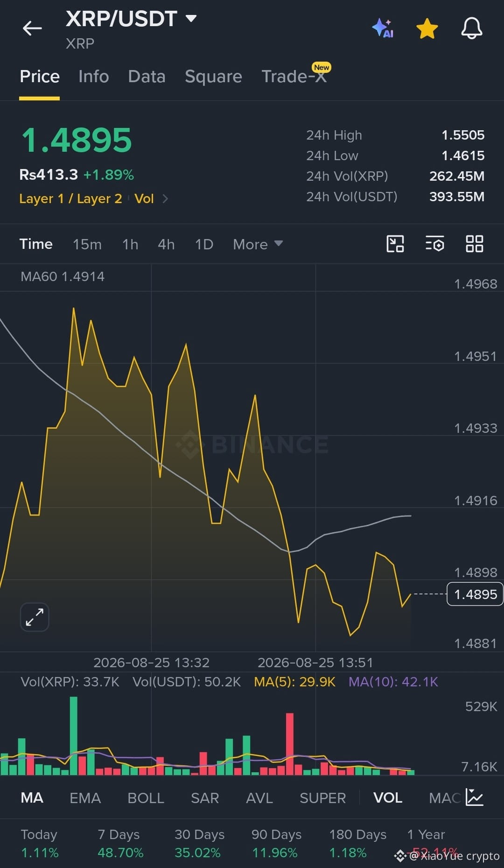504x868 pixels.
Task: Open the Trade-X tab
Action: click(x=294, y=77)
